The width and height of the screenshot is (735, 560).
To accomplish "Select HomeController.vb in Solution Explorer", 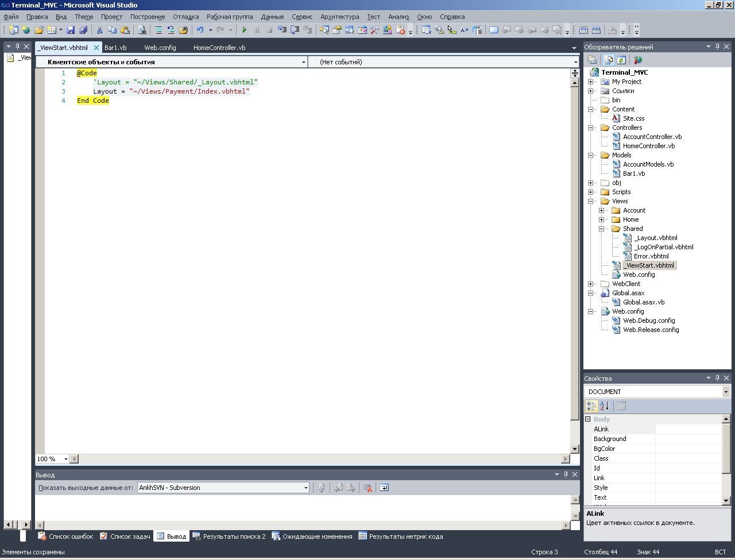I will click(648, 146).
